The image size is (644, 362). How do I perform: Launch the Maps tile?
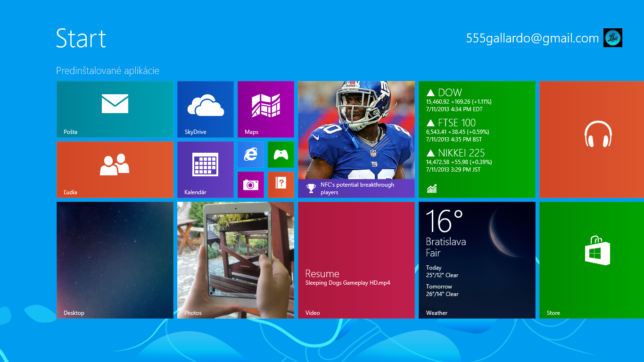pos(266,109)
